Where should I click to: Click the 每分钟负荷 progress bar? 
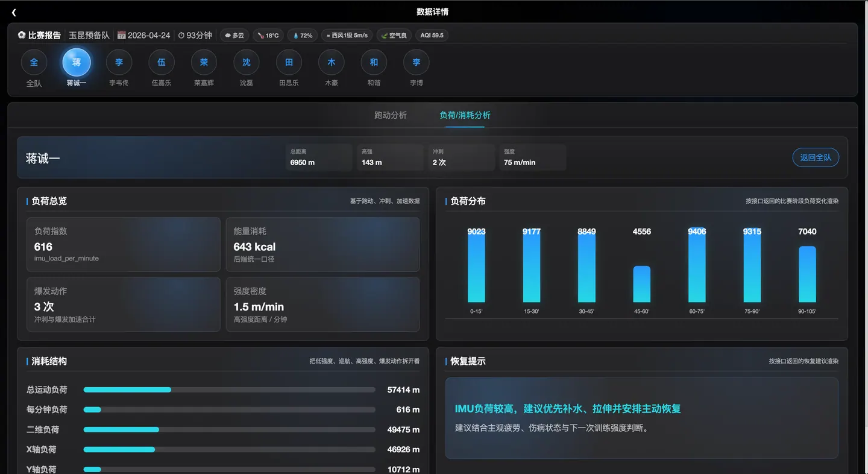229,410
